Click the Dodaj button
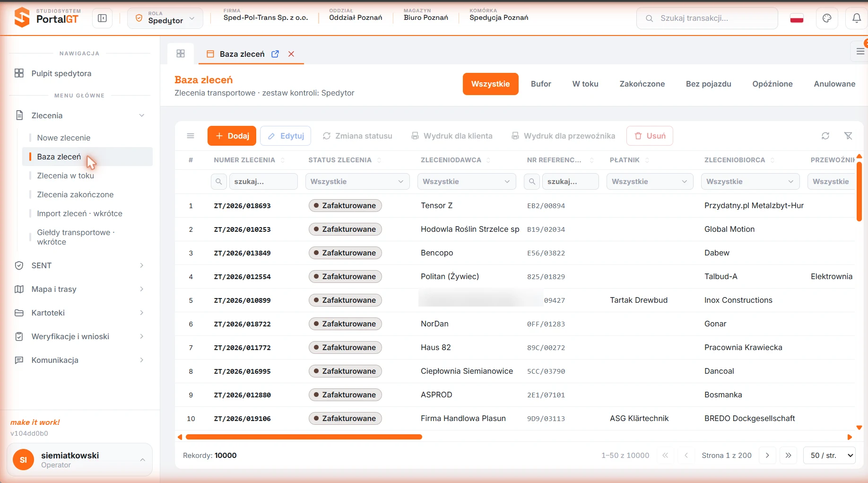The image size is (868, 483). [232, 136]
